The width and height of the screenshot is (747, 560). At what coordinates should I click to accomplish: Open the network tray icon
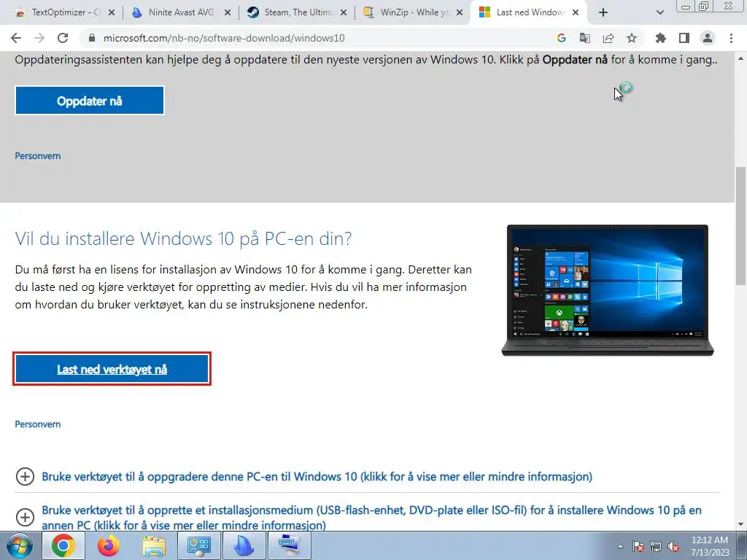pyautogui.click(x=656, y=546)
